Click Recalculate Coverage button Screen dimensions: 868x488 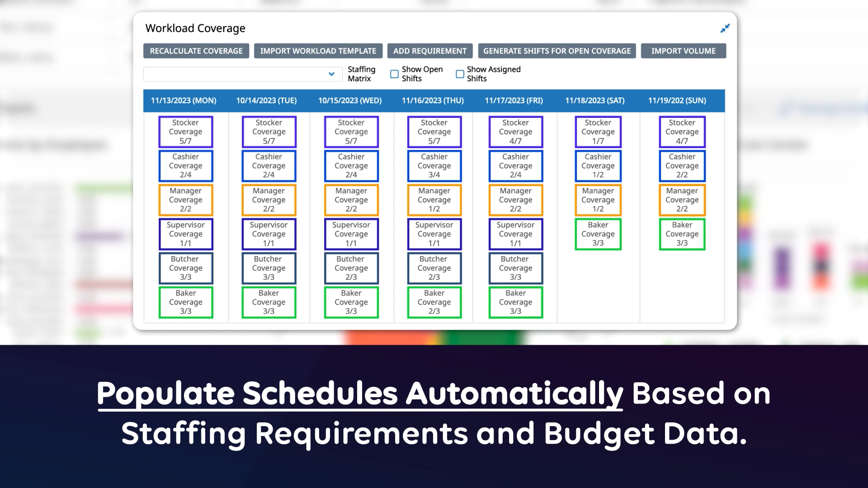pyautogui.click(x=196, y=51)
